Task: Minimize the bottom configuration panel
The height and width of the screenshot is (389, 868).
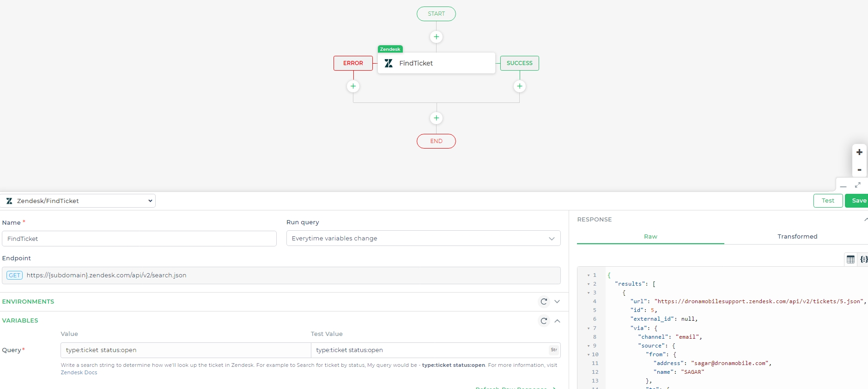Action: (843, 186)
